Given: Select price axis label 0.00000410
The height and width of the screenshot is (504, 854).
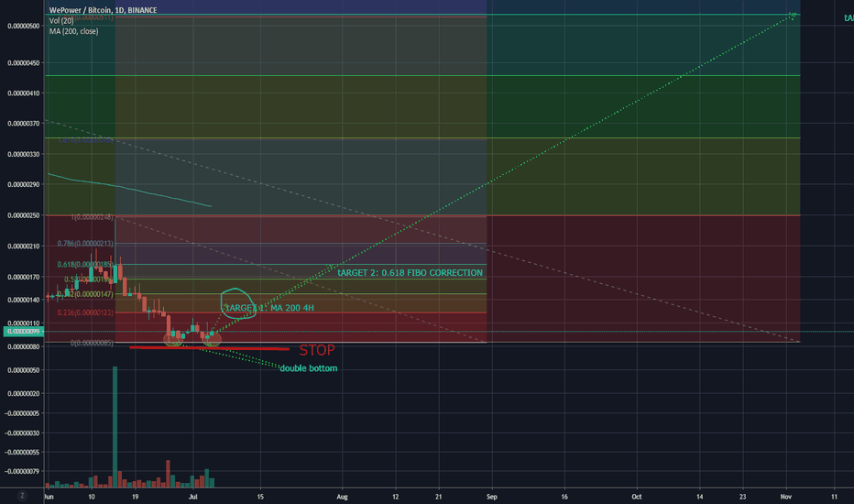Looking at the screenshot, I should (x=24, y=93).
